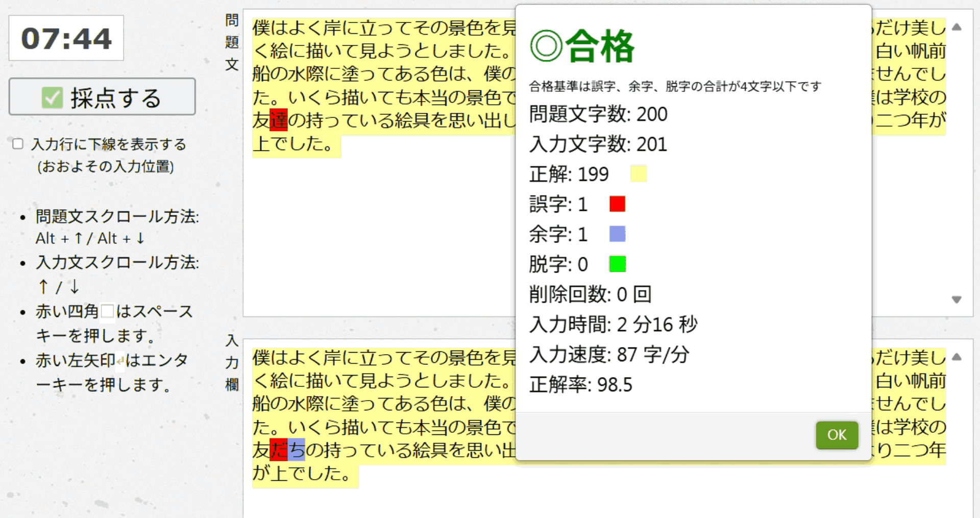Viewport: 980px width, 518px height.
Task: Enable the 入力行に下線を表示する checkbox
Action: (x=18, y=144)
